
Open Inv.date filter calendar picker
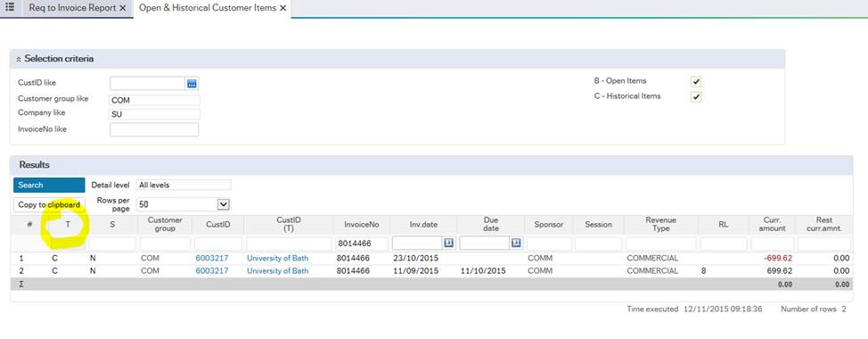click(x=449, y=243)
